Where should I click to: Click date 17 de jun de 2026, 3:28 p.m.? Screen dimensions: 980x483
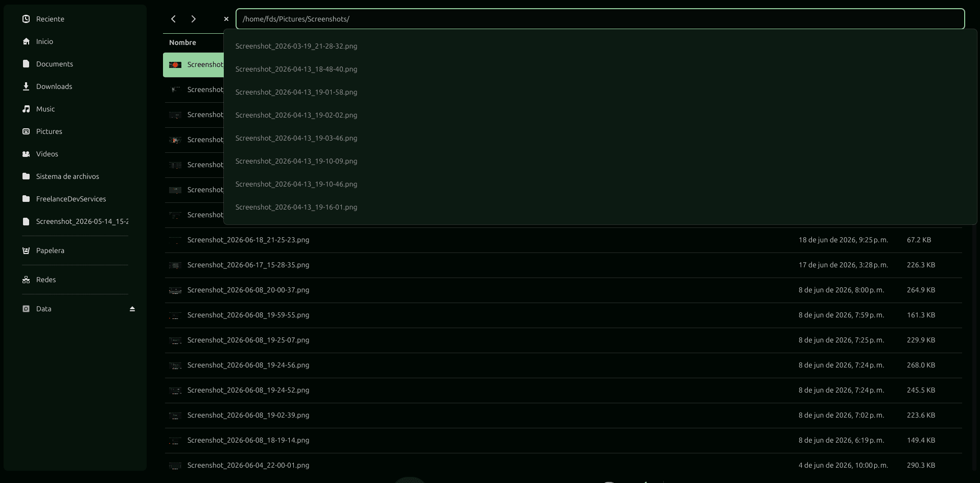coord(843,265)
